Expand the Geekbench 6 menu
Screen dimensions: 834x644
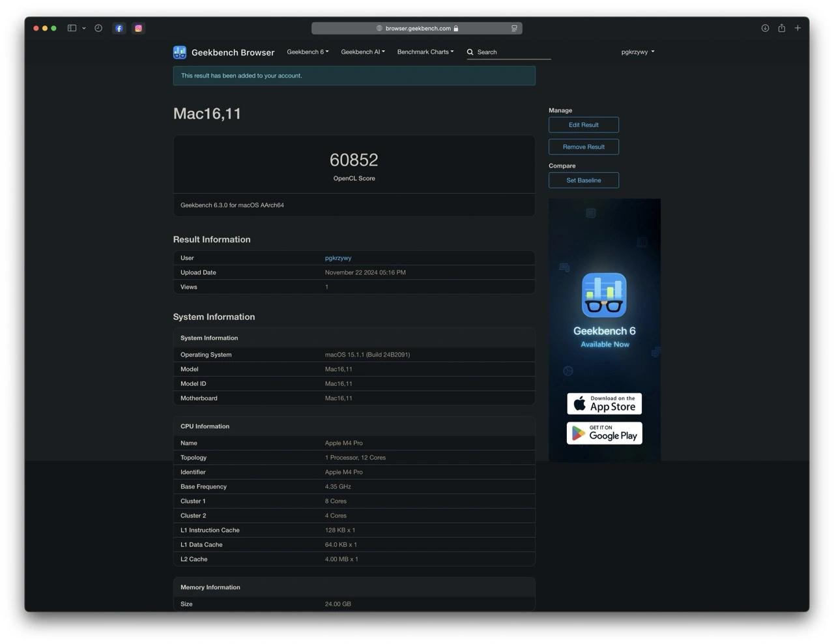pyautogui.click(x=308, y=51)
